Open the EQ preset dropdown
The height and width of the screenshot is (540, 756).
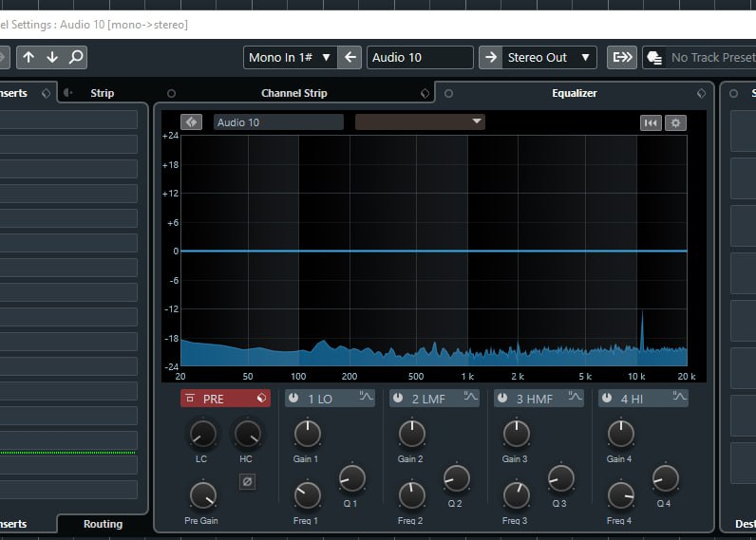[x=420, y=121]
